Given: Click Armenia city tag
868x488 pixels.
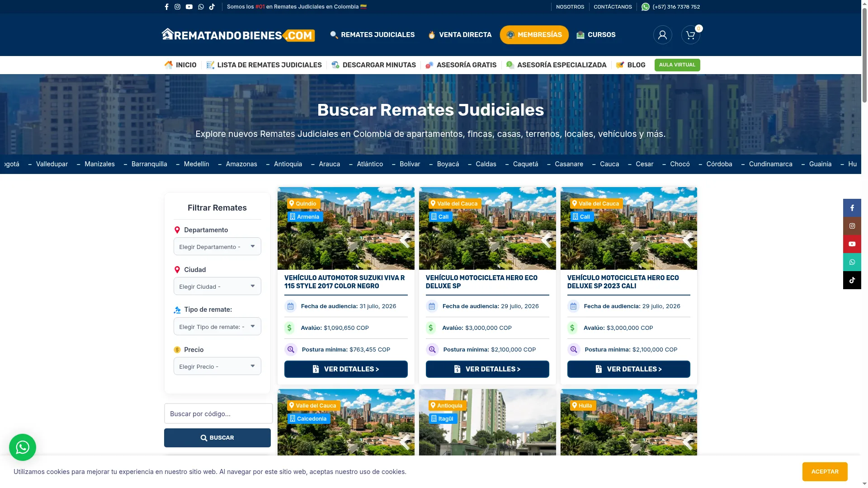Looking at the screenshot, I should 305,217.
